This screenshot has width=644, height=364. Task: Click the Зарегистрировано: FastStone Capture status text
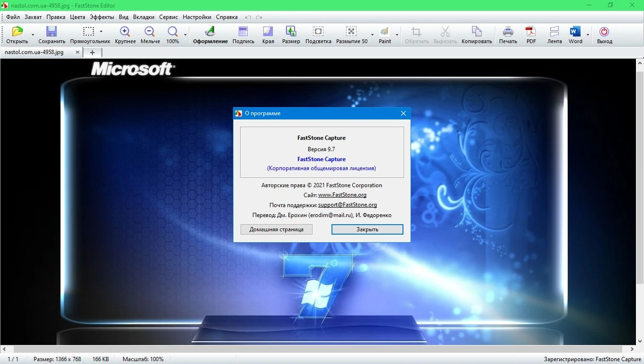point(592,359)
